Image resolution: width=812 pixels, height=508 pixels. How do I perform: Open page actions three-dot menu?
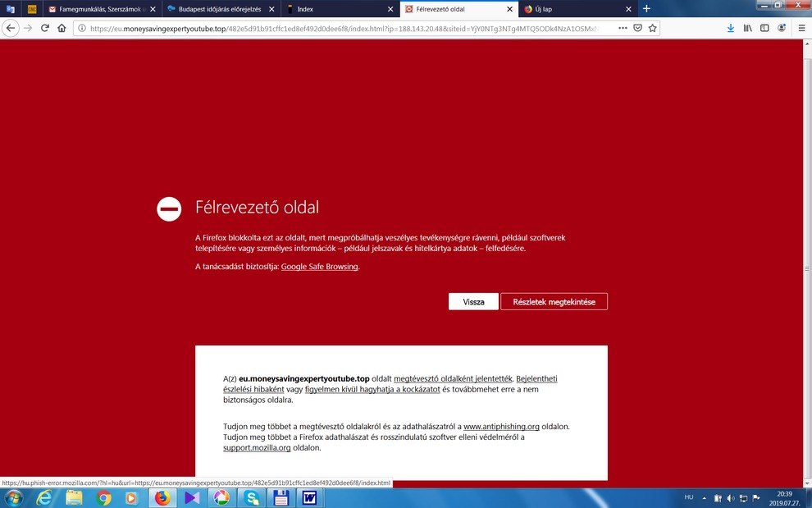623,28
